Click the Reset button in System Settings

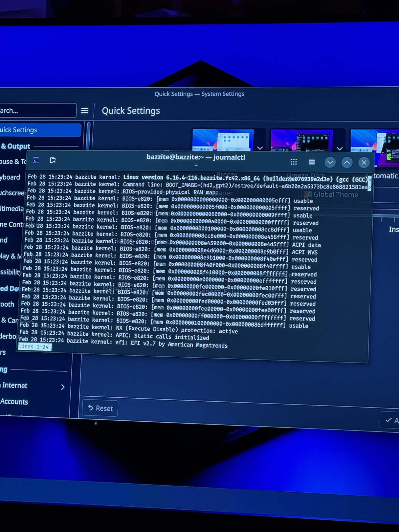tap(100, 408)
